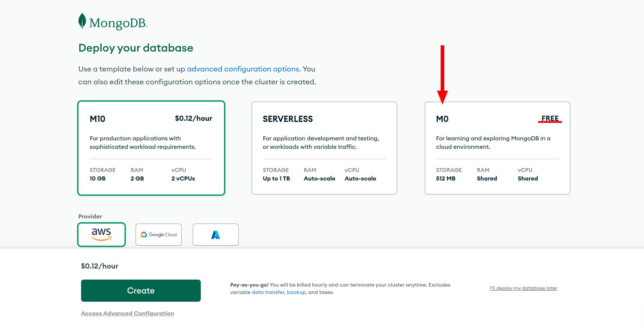Click the backup link
644x326 pixels.
(296, 292)
